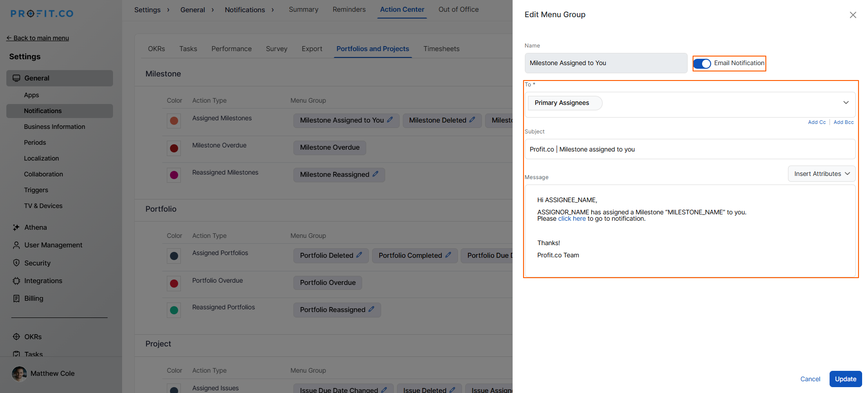Click Matthew Cole profile avatar
This screenshot has width=868, height=393.
point(19,374)
